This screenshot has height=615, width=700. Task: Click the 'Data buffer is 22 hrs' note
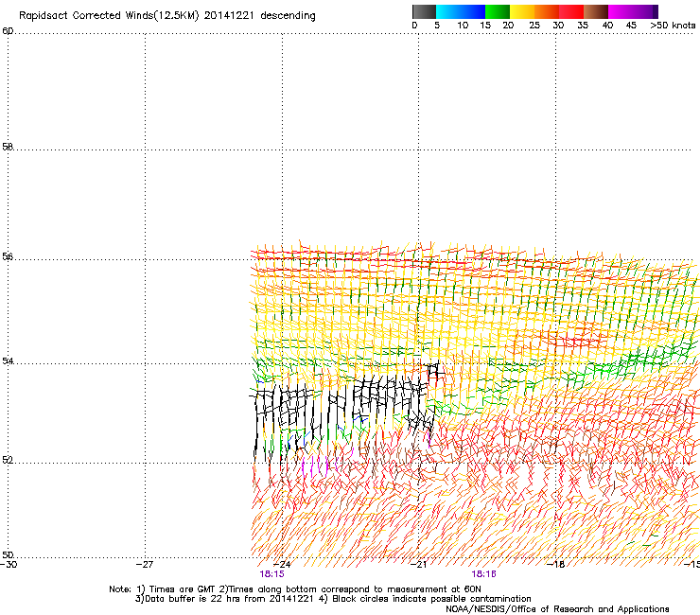click(x=333, y=599)
